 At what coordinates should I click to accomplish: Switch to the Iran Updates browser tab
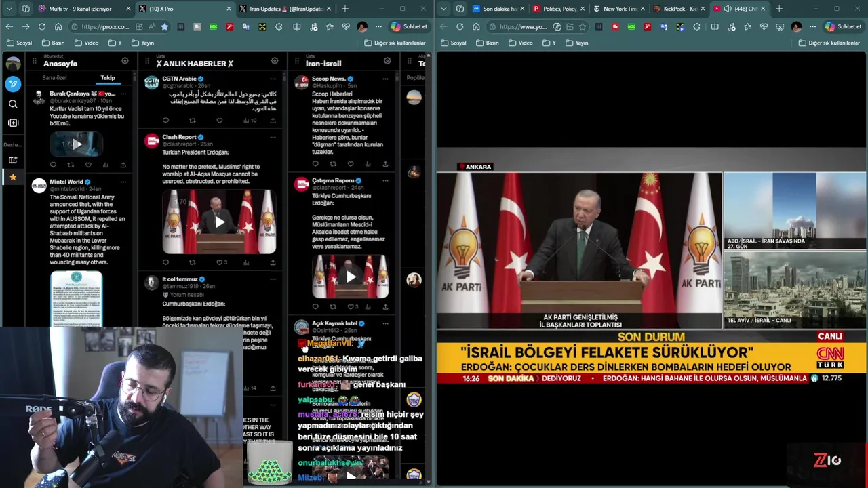coord(285,9)
